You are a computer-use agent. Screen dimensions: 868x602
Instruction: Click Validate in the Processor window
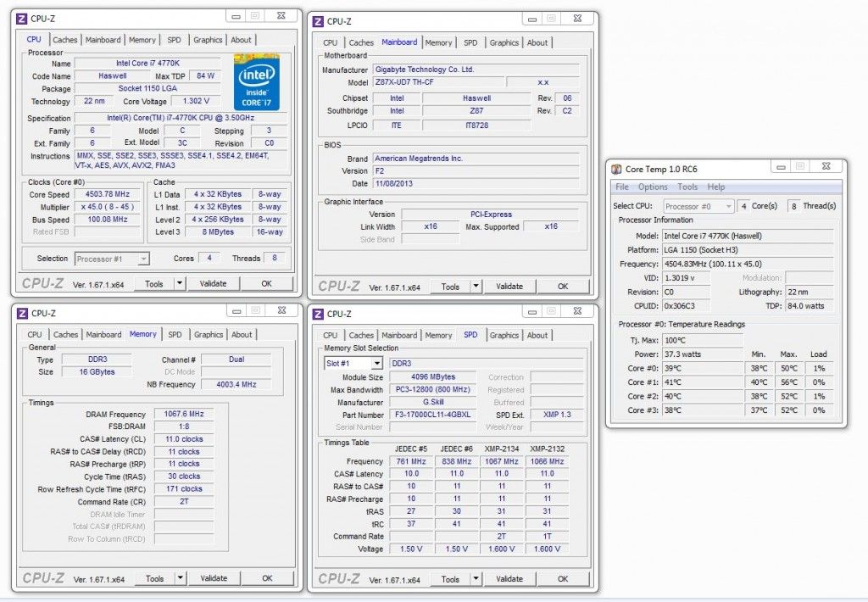point(213,283)
